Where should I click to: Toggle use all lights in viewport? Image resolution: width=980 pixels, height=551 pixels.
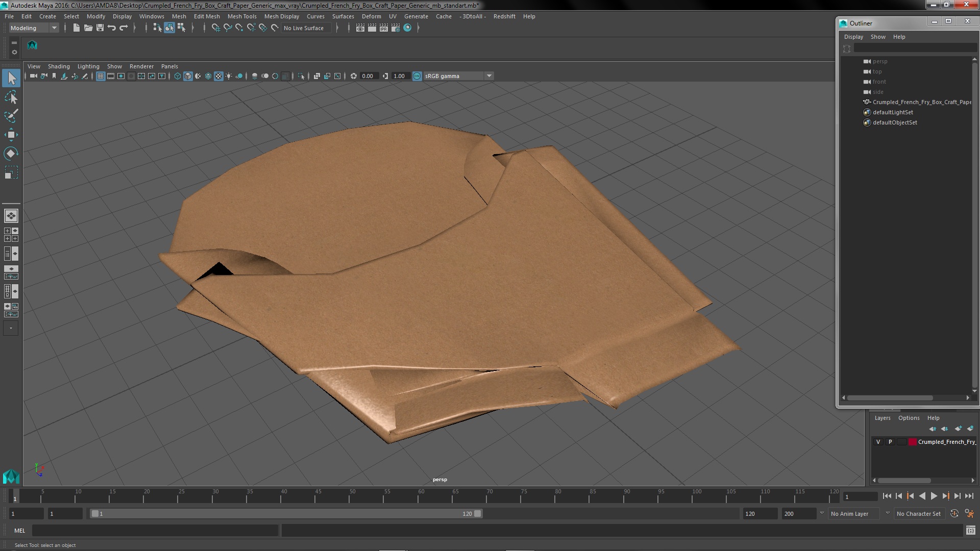229,76
